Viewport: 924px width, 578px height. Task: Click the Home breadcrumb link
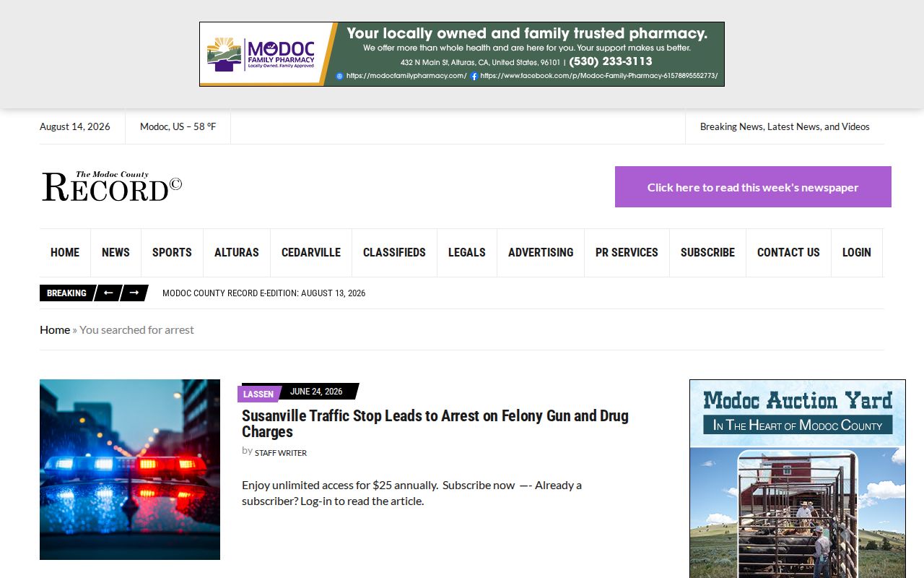click(x=55, y=329)
